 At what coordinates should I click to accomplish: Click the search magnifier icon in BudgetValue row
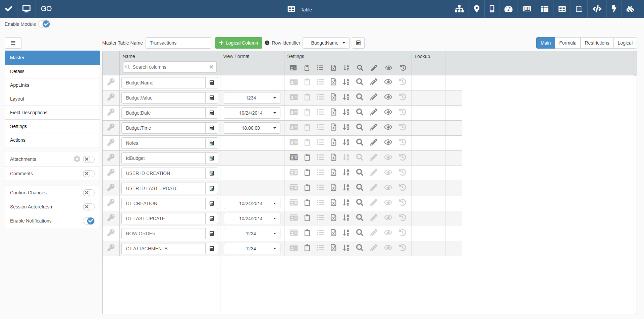pyautogui.click(x=360, y=97)
